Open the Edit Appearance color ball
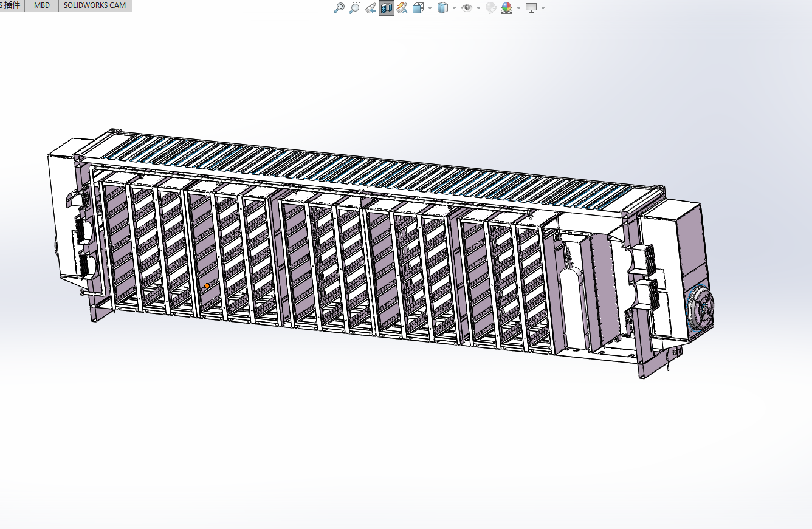 tap(491, 8)
